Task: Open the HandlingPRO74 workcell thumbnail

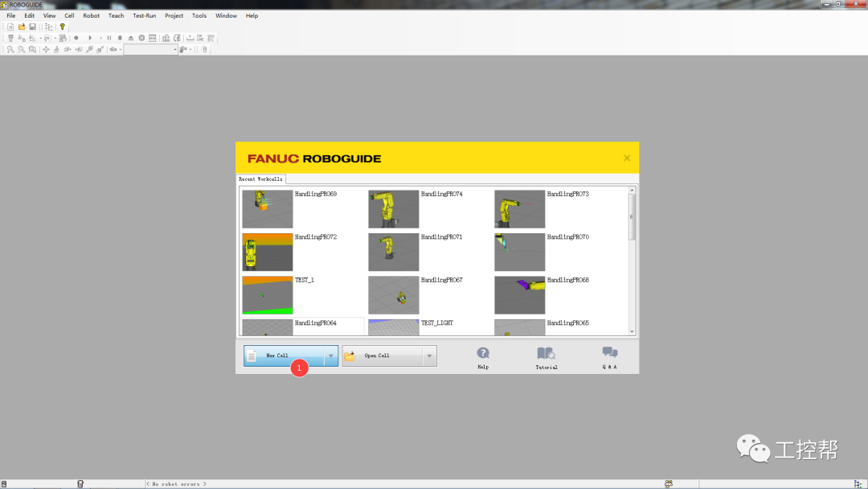Action: [394, 209]
